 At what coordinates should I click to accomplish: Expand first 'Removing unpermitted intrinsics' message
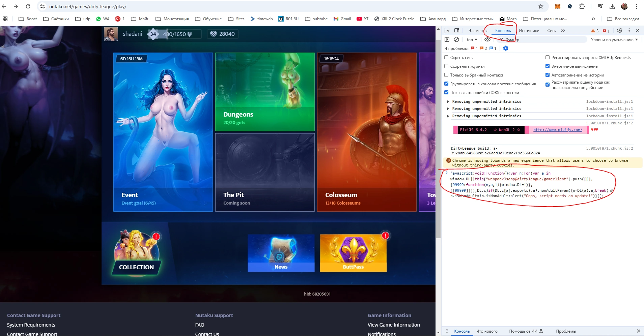448,101
